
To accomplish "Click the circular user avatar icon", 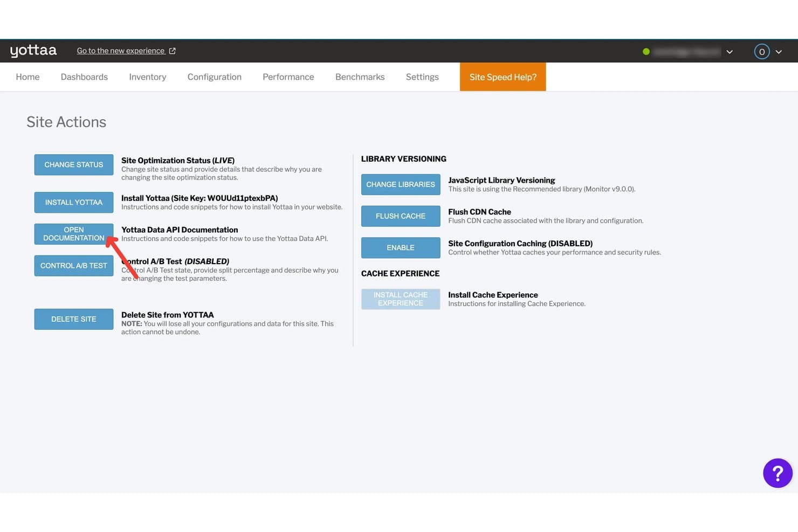I will (x=761, y=52).
